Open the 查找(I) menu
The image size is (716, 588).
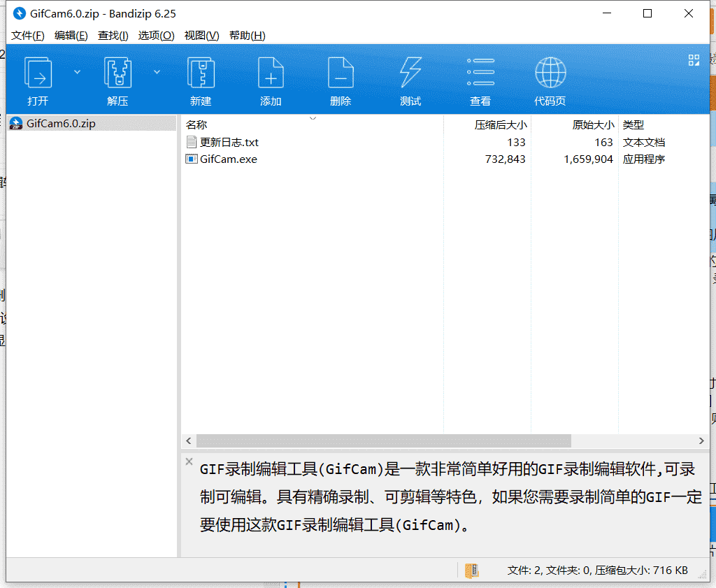[113, 36]
